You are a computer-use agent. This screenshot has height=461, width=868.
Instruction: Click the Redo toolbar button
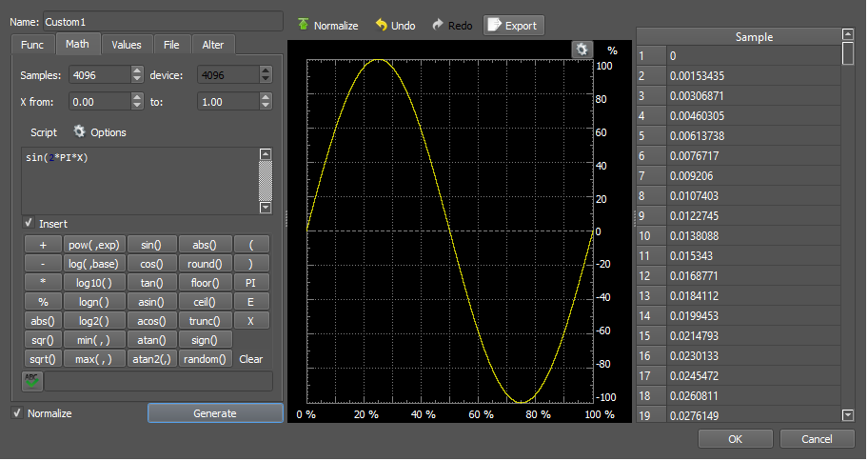point(452,26)
